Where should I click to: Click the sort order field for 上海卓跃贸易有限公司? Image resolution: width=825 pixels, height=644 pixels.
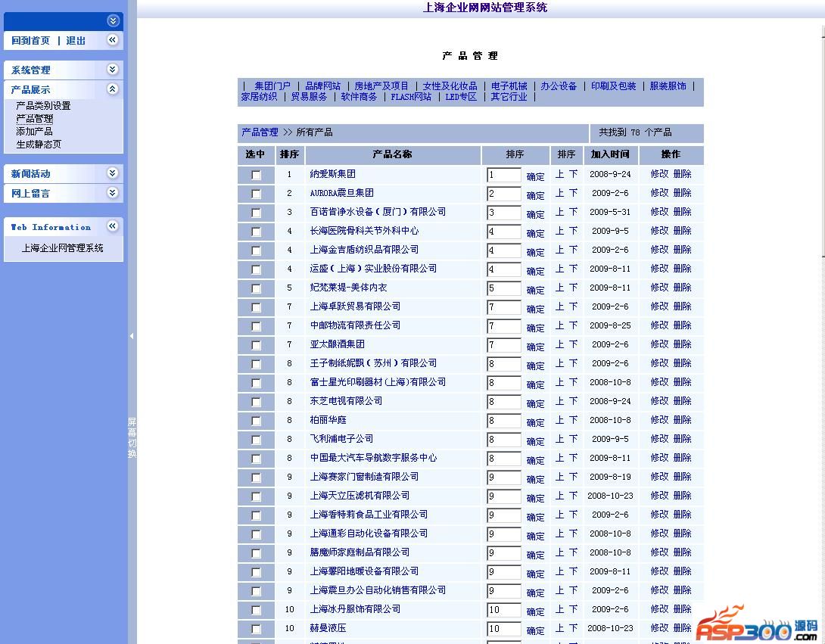[x=503, y=308]
